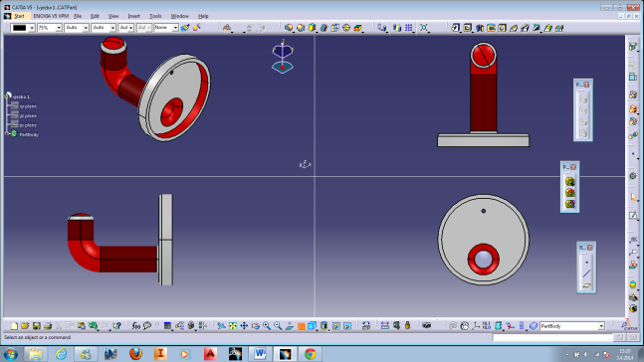644x362 pixels.
Task: Click the New document icon
Action: 14,326
